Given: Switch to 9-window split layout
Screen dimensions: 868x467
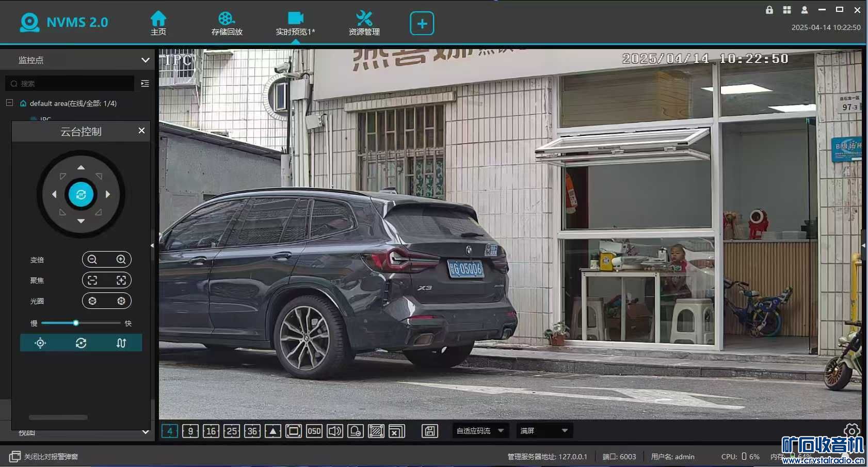Looking at the screenshot, I should click(x=190, y=431).
